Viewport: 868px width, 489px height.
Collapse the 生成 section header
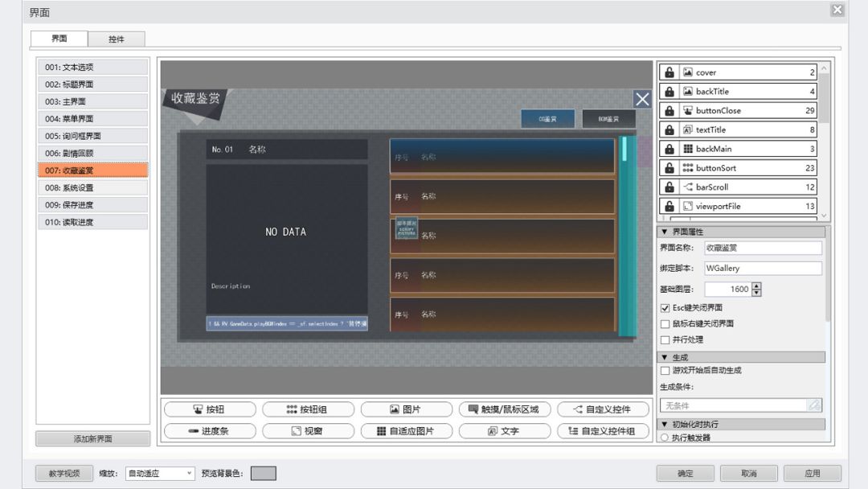pos(665,357)
